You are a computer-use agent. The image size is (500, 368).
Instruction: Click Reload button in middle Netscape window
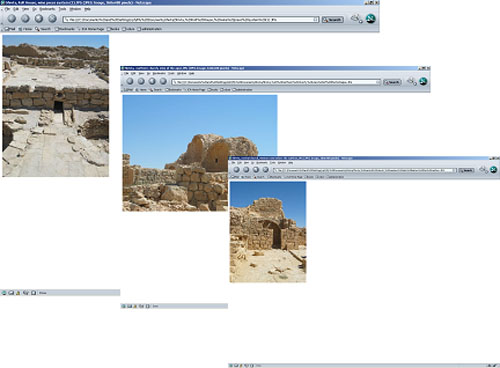(152, 81)
